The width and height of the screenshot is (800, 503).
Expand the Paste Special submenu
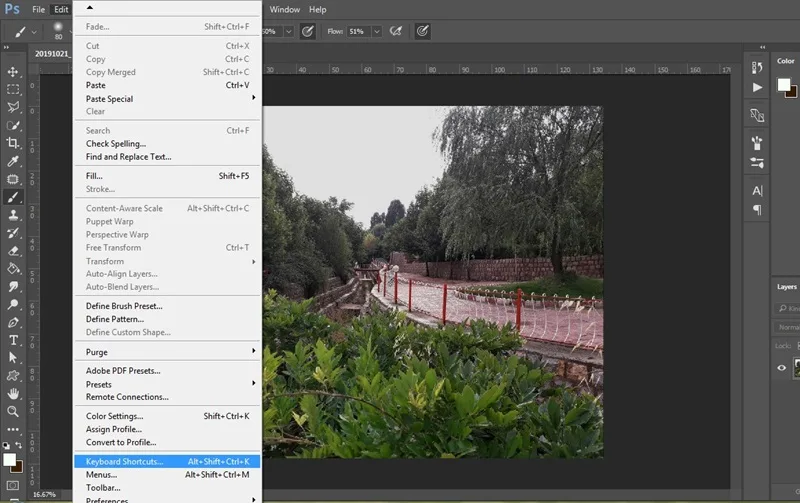point(167,98)
